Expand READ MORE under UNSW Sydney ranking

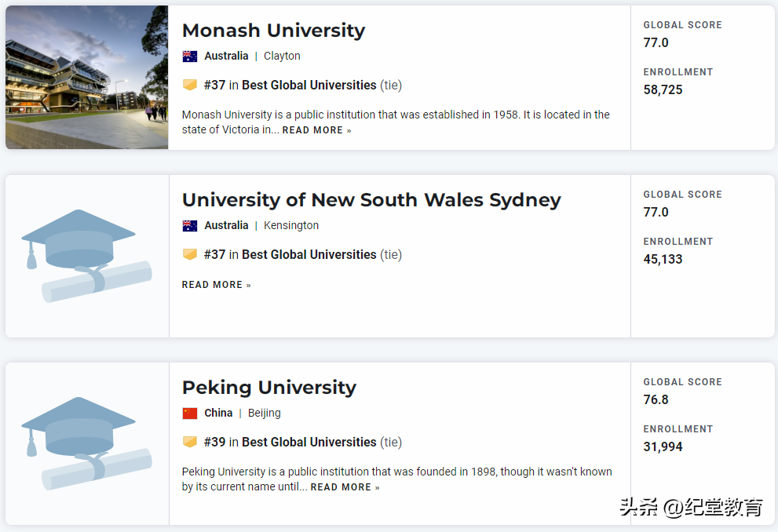point(216,285)
